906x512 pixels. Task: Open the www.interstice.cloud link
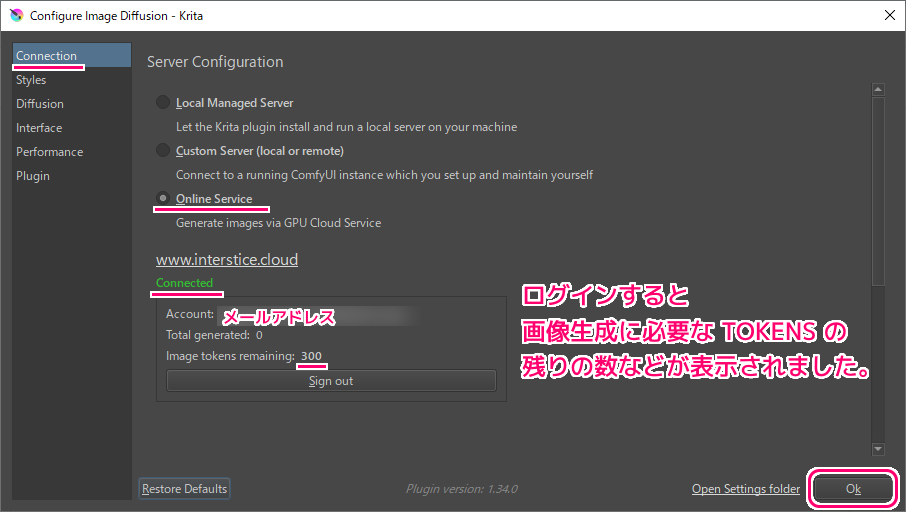pos(227,259)
